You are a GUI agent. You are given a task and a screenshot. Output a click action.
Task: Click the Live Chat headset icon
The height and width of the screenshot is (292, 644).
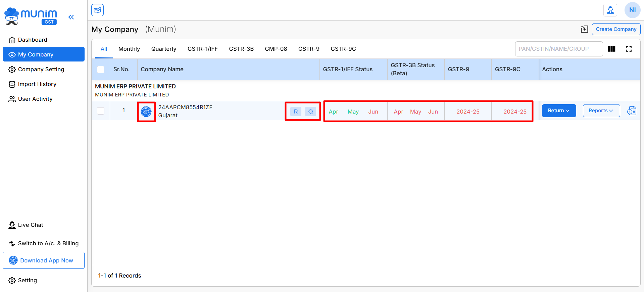[12, 225]
